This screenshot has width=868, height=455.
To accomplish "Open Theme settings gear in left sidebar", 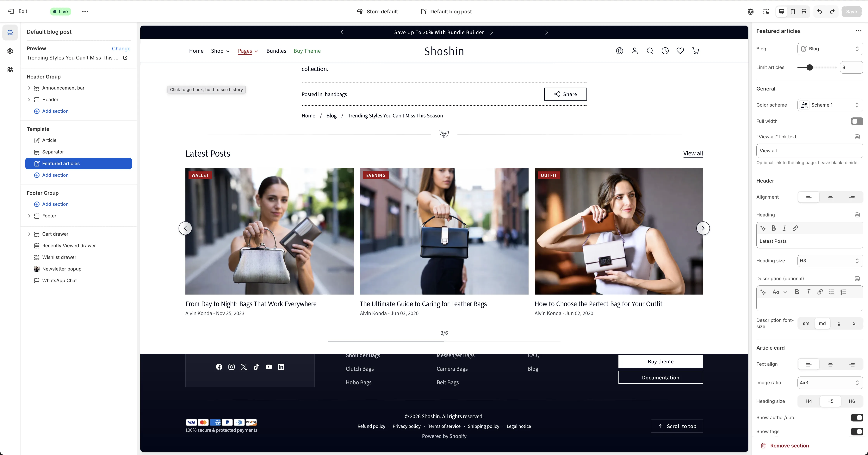I will (x=10, y=51).
